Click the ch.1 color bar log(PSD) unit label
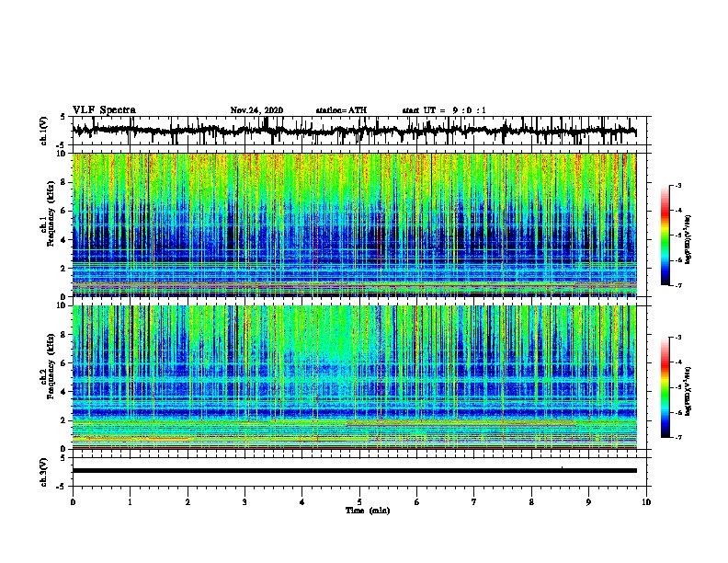 pos(688,240)
